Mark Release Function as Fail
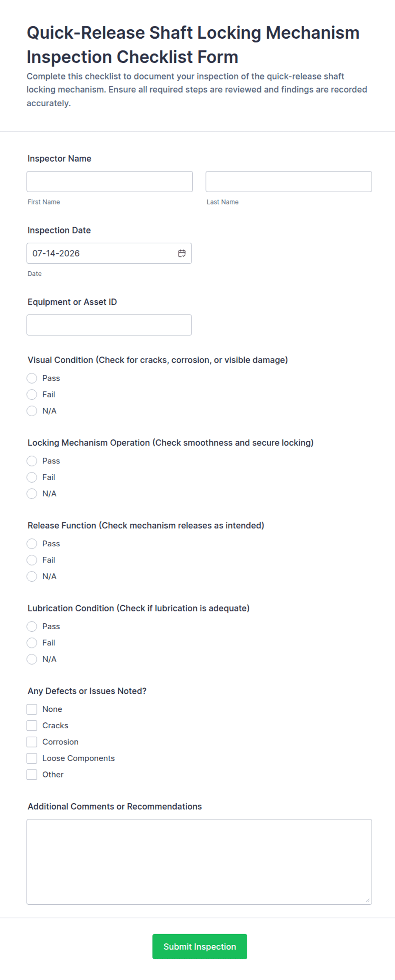The height and width of the screenshot is (980, 395). click(x=32, y=560)
